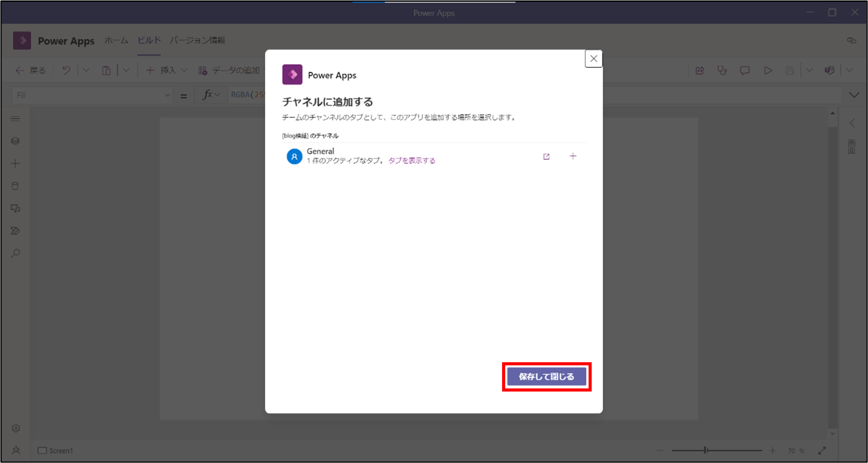
Task: Click the undo icon in the toolbar
Action: click(67, 70)
